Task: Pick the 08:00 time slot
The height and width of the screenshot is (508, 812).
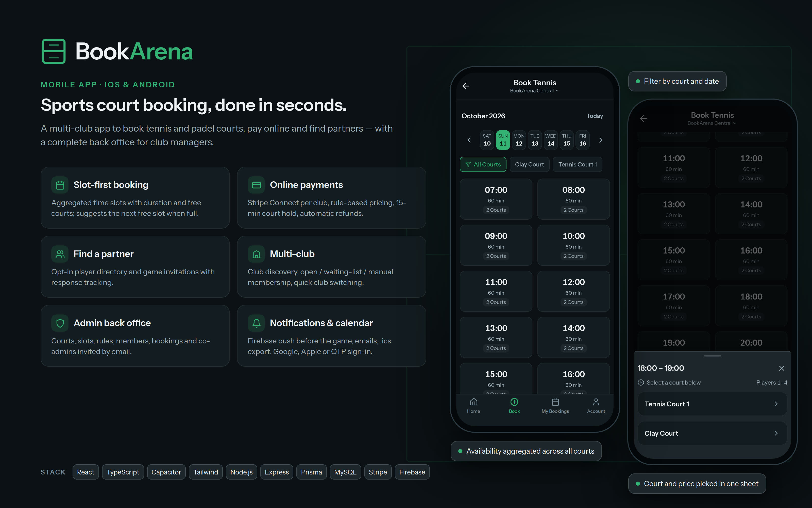Action: pyautogui.click(x=573, y=199)
